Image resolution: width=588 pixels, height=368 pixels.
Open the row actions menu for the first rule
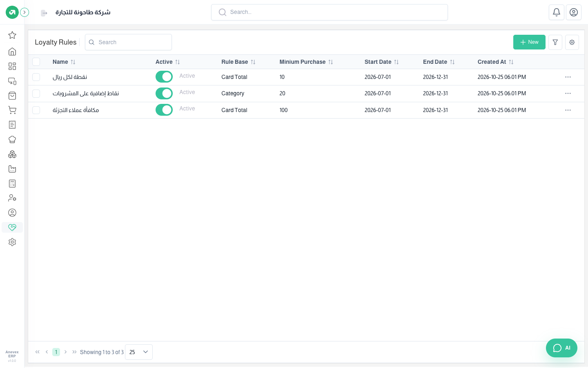pos(568,77)
